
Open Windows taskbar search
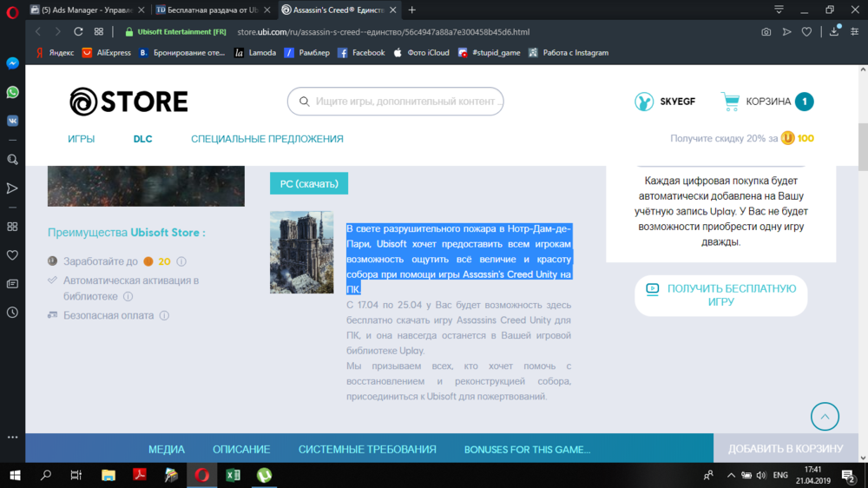tap(46, 475)
